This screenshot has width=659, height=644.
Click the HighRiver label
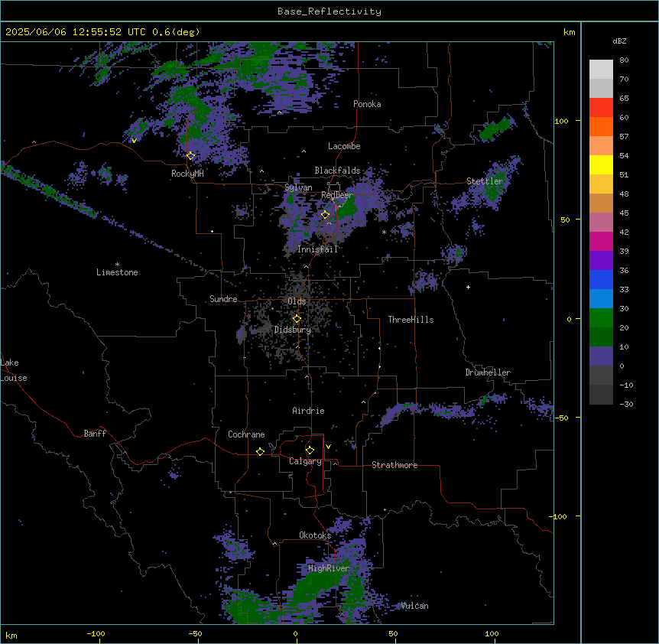pyautogui.click(x=329, y=568)
